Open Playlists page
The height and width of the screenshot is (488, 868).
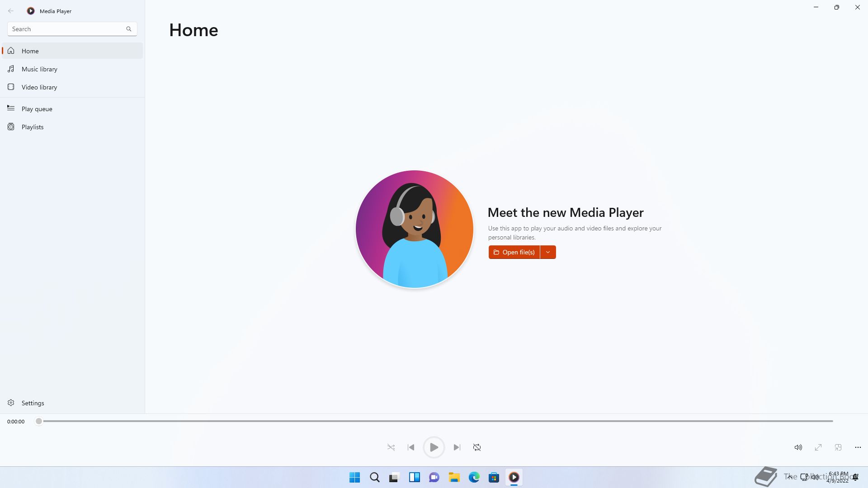33,127
